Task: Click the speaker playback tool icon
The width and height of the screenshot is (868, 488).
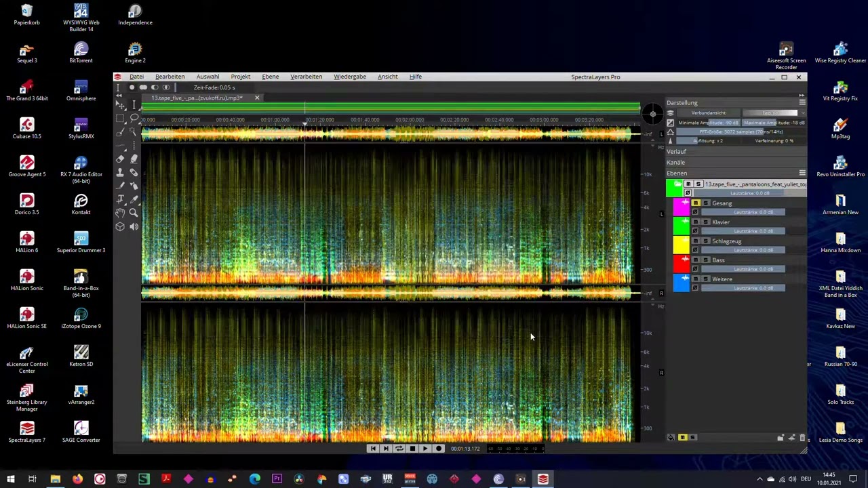Action: (134, 226)
